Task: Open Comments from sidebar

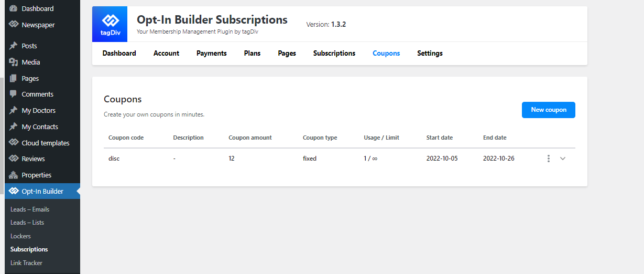Action: coord(38,94)
